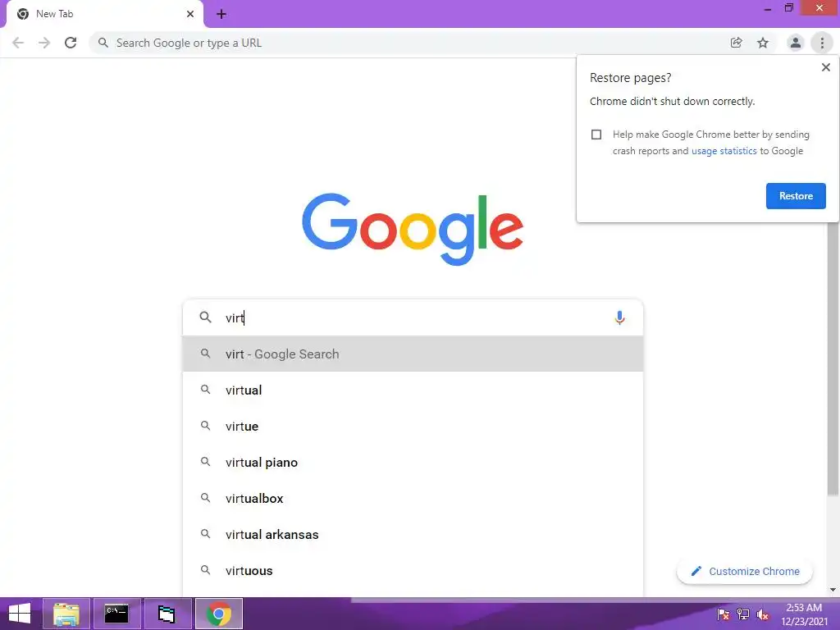Click the browser forward arrow
The image size is (840, 630).
44,43
